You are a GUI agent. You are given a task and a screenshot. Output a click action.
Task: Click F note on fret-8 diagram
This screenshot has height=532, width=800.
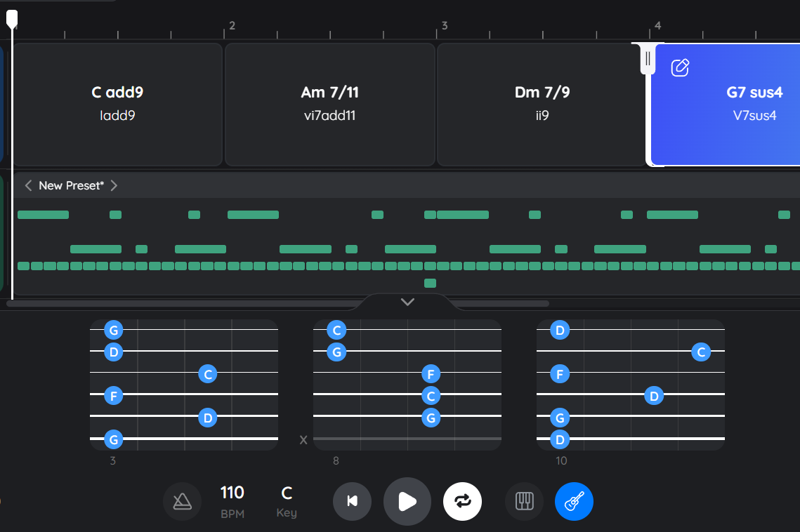(431, 374)
